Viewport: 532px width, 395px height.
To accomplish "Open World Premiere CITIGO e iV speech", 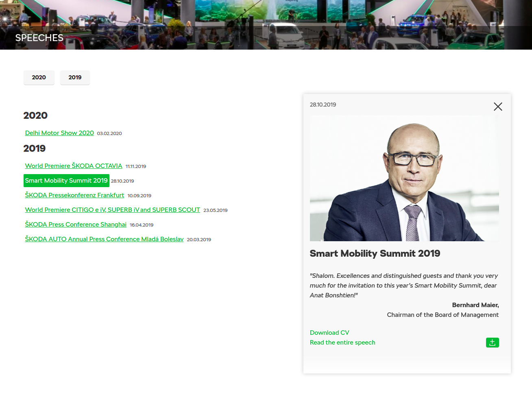I will 113,210.
